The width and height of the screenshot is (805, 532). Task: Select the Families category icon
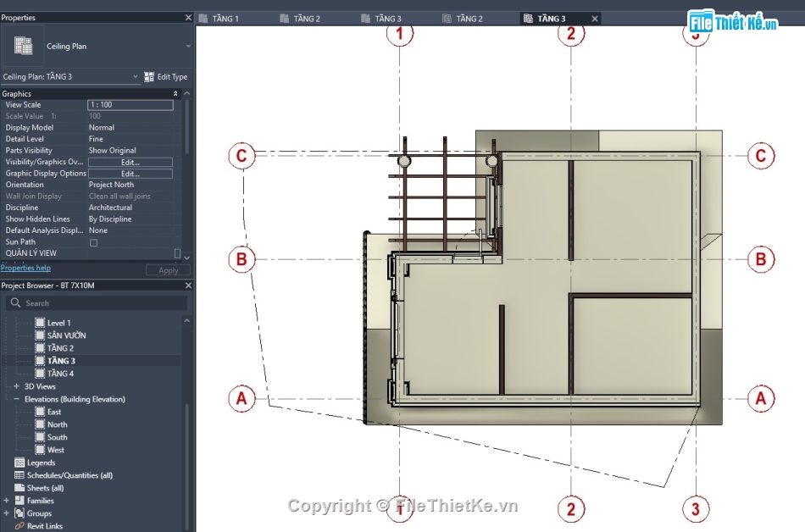coord(19,501)
